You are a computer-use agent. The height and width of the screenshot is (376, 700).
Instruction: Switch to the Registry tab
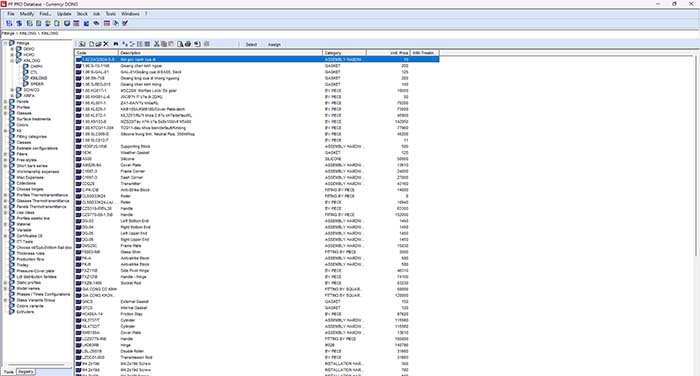click(26, 372)
